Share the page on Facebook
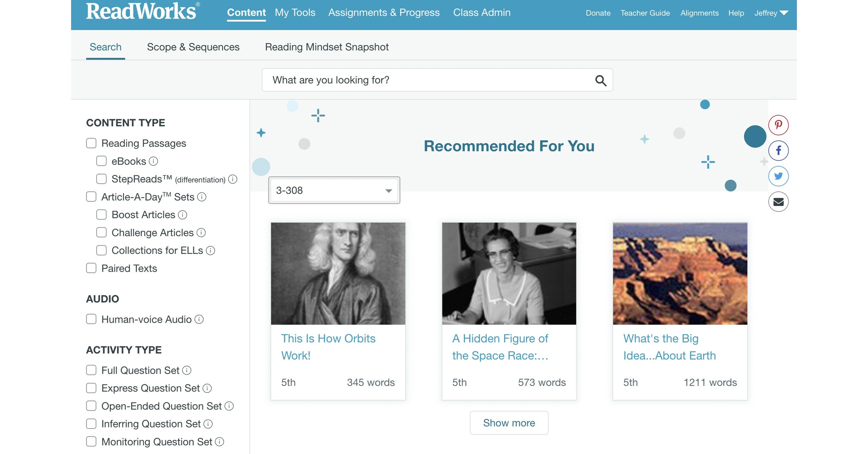 pos(778,150)
